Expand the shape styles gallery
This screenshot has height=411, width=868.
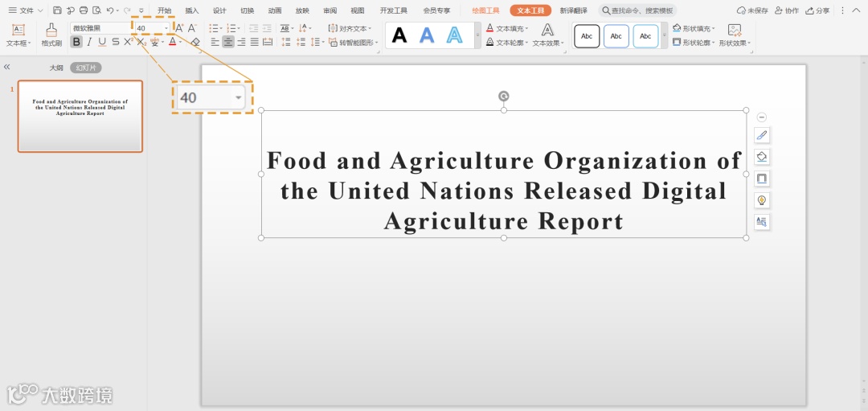pos(665,35)
